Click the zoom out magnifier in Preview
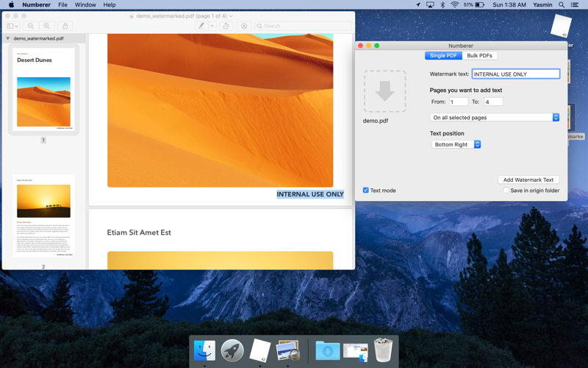This screenshot has height=368, width=588. coord(31,26)
